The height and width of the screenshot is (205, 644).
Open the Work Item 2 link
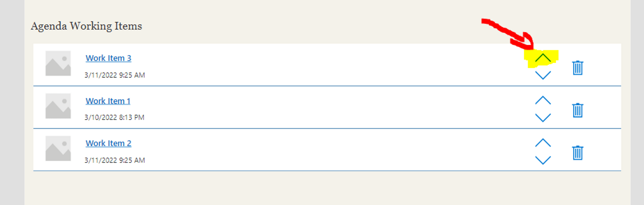pyautogui.click(x=108, y=143)
